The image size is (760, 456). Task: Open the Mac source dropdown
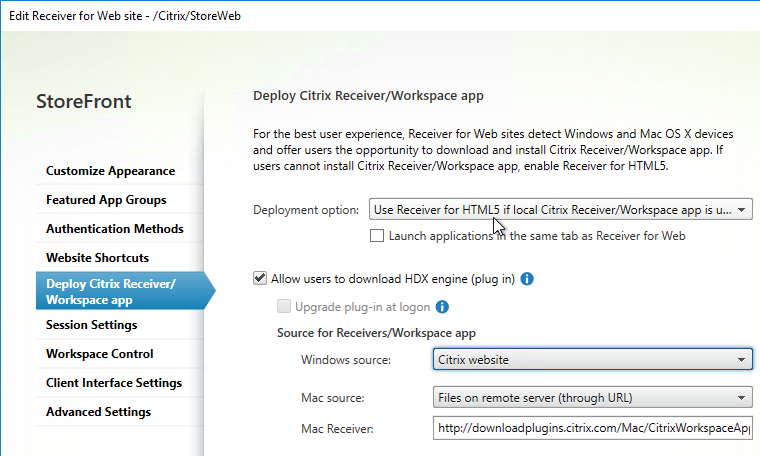click(593, 398)
